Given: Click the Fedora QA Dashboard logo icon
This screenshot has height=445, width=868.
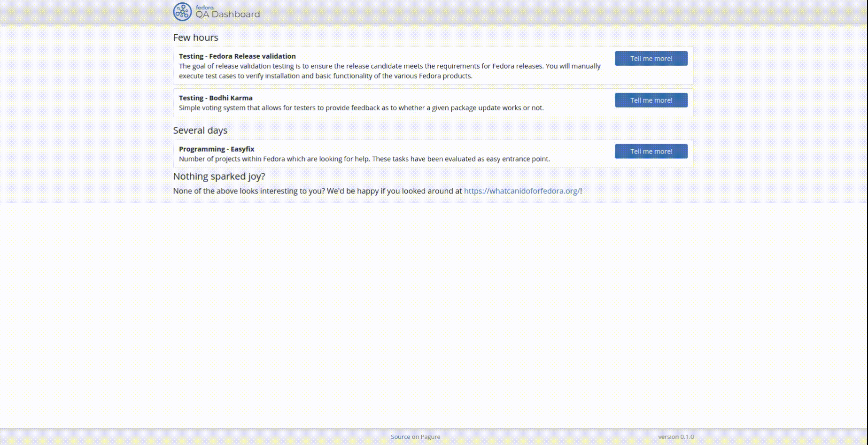Looking at the screenshot, I should pos(182,12).
